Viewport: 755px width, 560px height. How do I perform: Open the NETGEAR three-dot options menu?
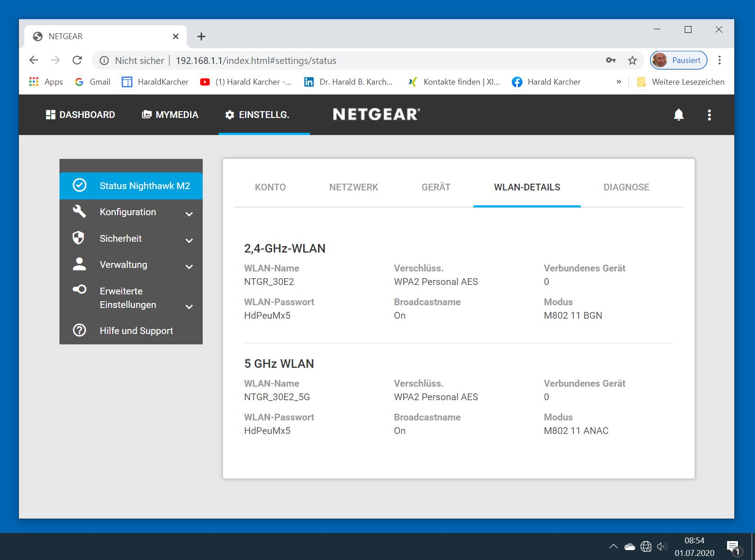(709, 115)
